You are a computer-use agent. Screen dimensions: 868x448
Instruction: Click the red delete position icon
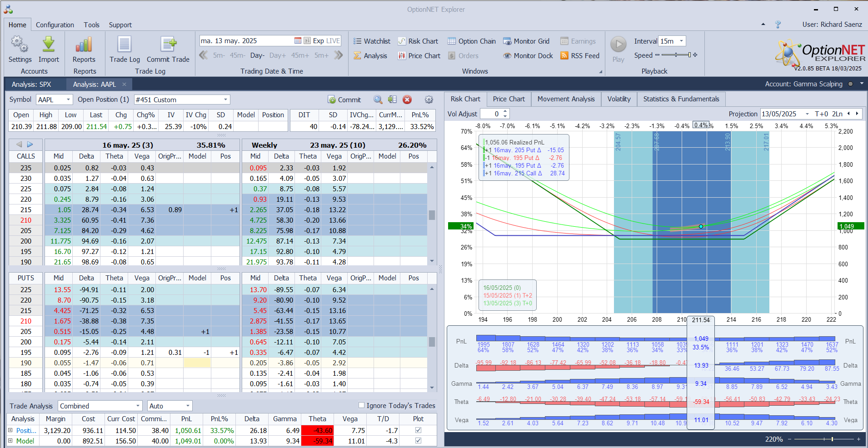point(407,100)
